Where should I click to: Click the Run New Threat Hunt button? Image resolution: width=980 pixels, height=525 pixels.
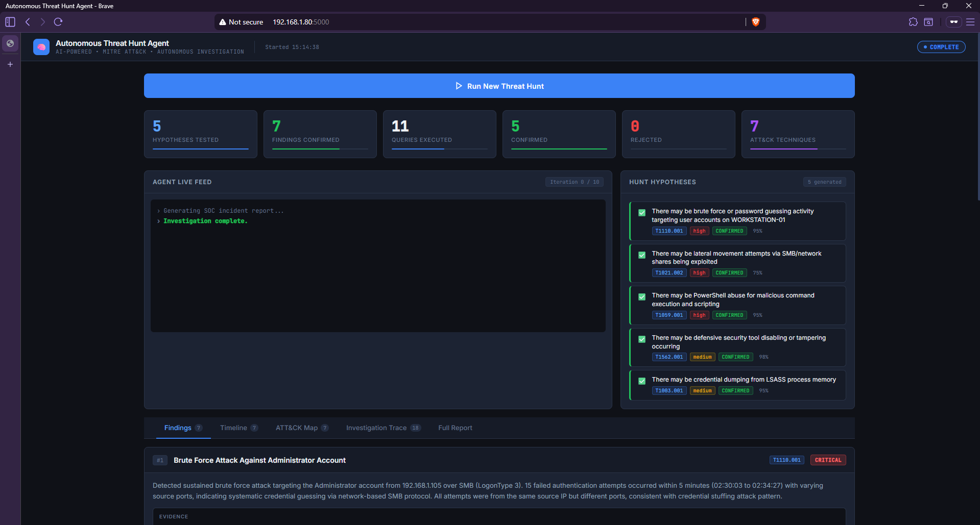click(x=499, y=86)
